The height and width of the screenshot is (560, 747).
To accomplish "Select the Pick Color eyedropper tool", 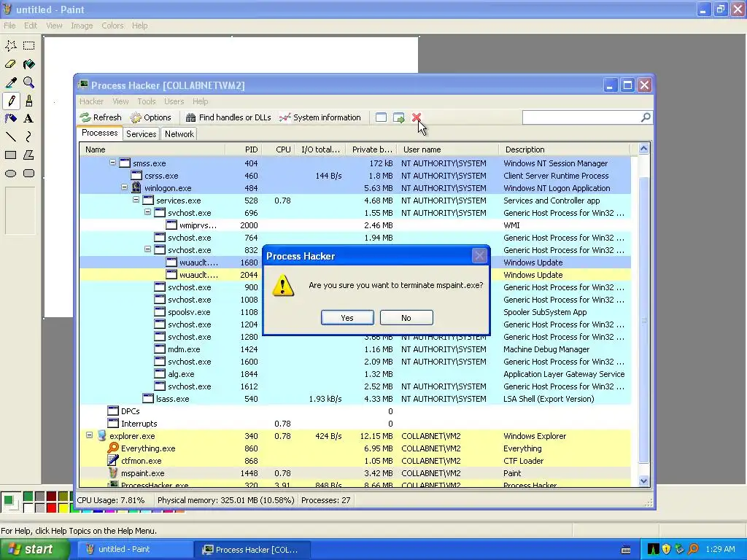I will [11, 82].
